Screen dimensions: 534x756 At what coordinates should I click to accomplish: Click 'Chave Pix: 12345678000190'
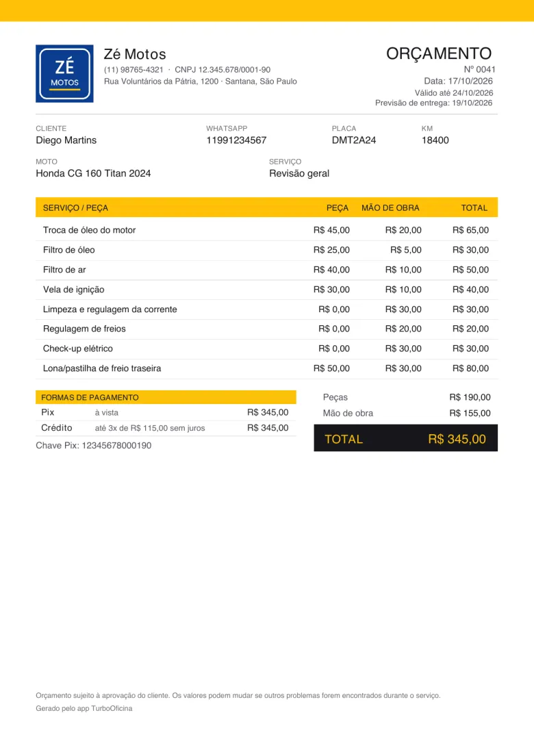[x=94, y=446]
